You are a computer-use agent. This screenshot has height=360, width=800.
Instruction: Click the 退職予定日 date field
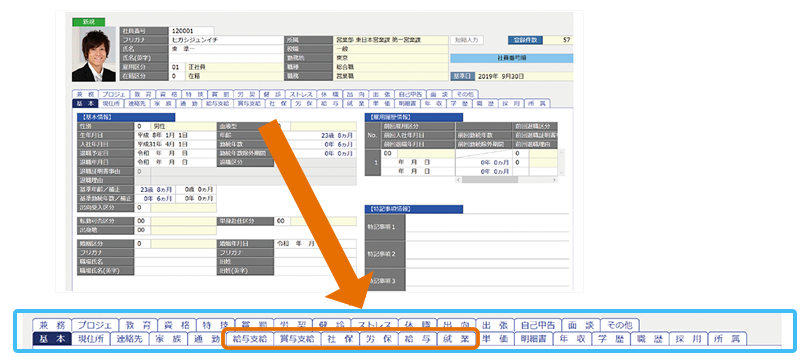pyautogui.click(x=176, y=153)
